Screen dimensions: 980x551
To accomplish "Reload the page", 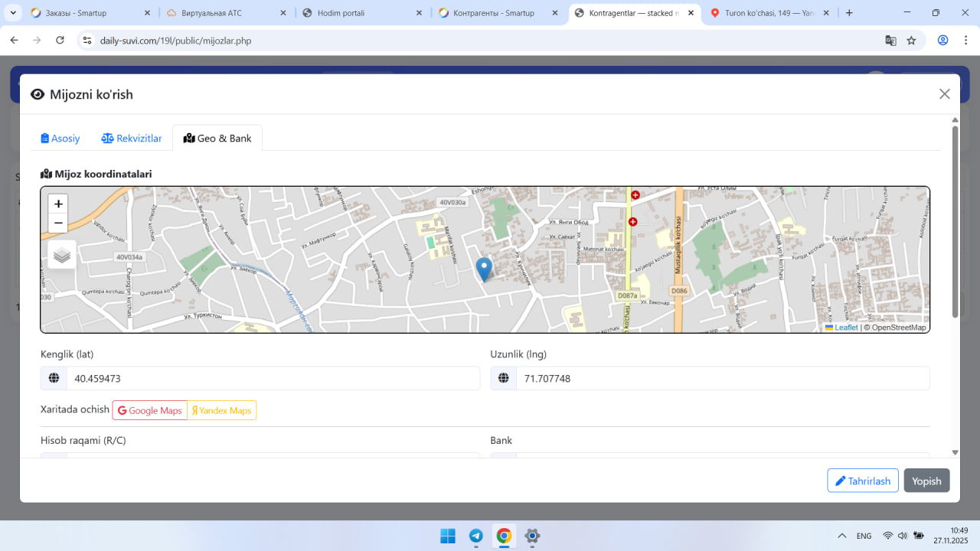I will tap(60, 41).
